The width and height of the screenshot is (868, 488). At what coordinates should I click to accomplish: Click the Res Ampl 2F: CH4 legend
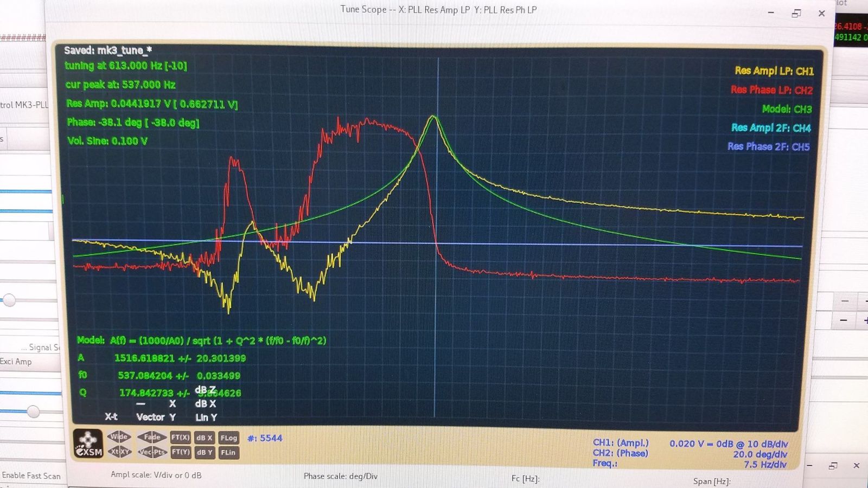[x=771, y=128]
